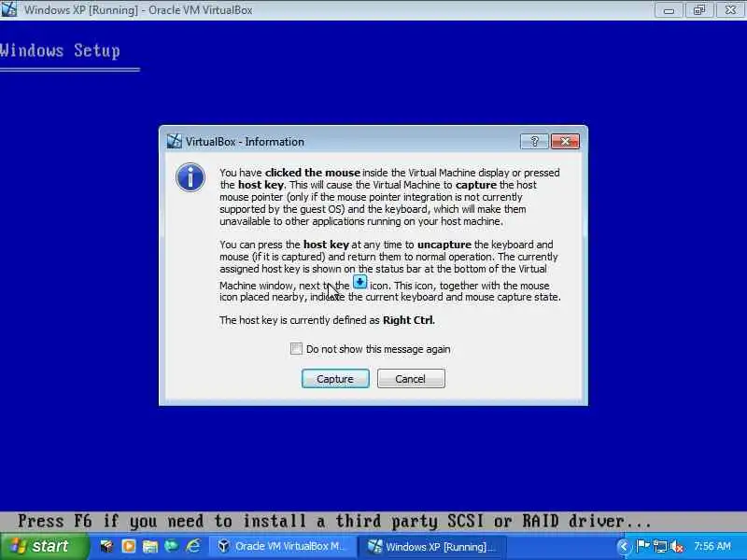
Task: Click the globe messenger quick launch icon
Action: [172, 546]
